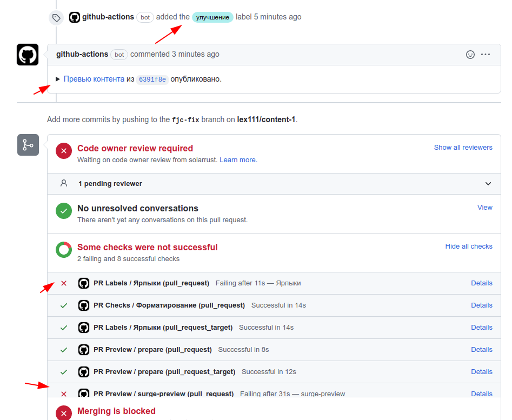The height and width of the screenshot is (420, 512).
Task: Click Hide all checks
Action: coord(468,246)
